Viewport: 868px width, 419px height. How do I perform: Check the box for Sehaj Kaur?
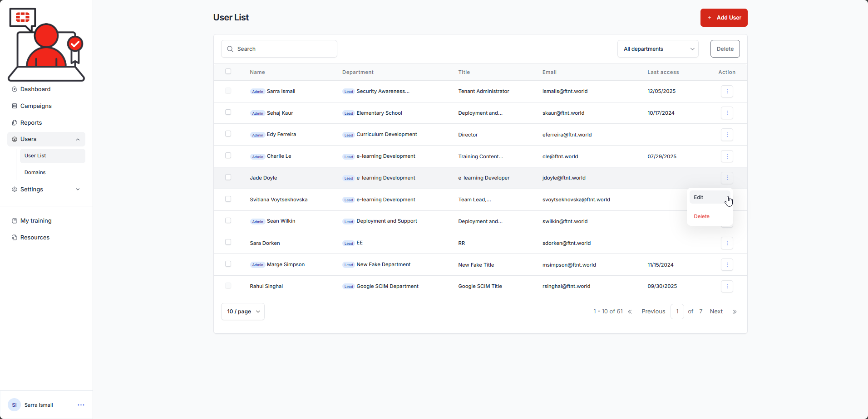click(x=228, y=112)
